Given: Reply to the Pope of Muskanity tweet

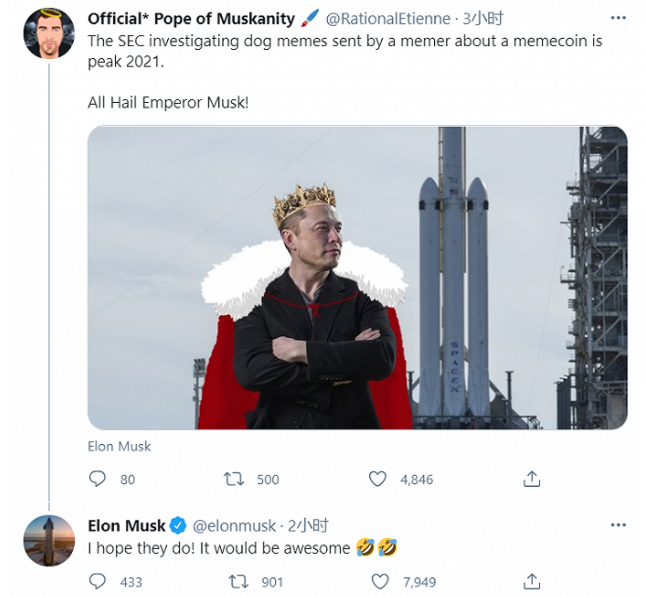Looking at the screenshot, I should click(98, 479).
